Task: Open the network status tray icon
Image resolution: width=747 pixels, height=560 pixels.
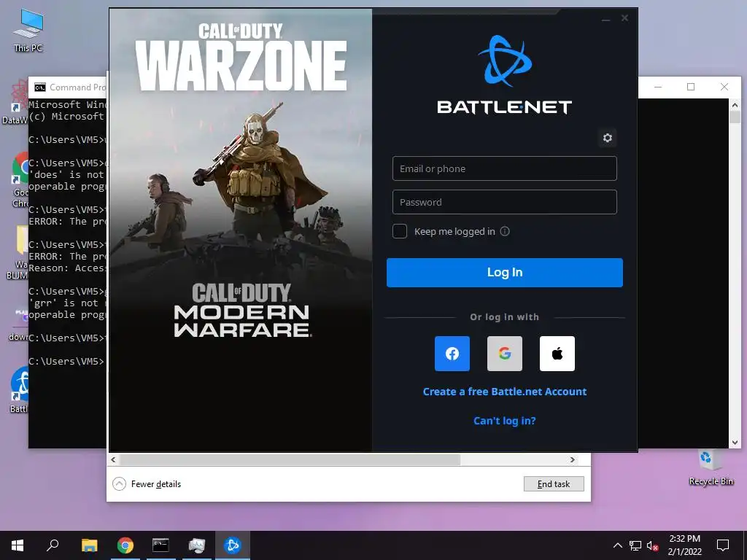Action: click(x=635, y=545)
